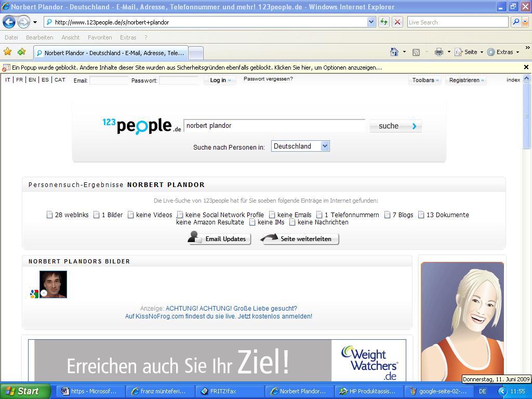The height and width of the screenshot is (399, 532).
Task: Open a new blank tab
Action: (196, 54)
